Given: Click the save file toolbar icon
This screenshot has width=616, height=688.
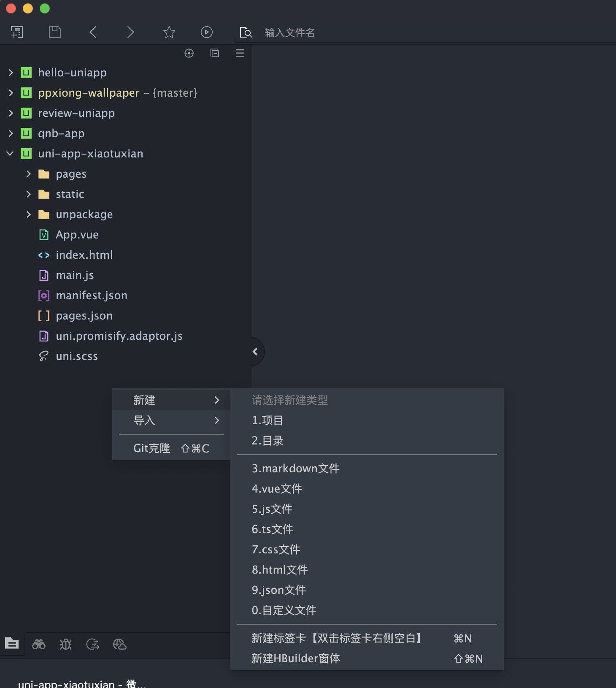Looking at the screenshot, I should pos(55,32).
